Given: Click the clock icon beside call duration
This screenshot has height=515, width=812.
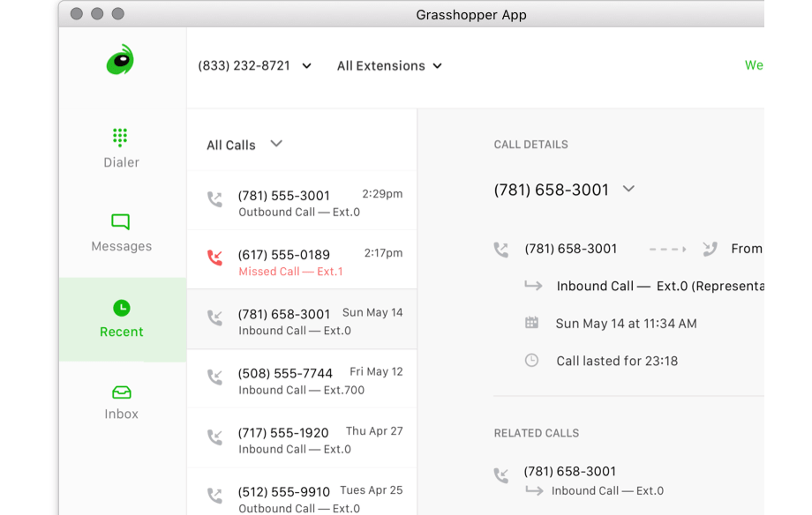Looking at the screenshot, I should tap(531, 361).
